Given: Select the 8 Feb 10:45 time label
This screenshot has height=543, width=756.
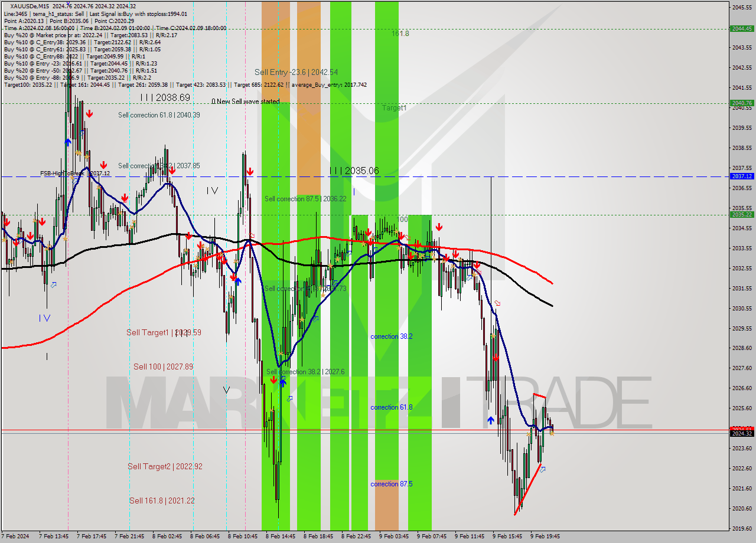Looking at the screenshot, I should [243, 537].
